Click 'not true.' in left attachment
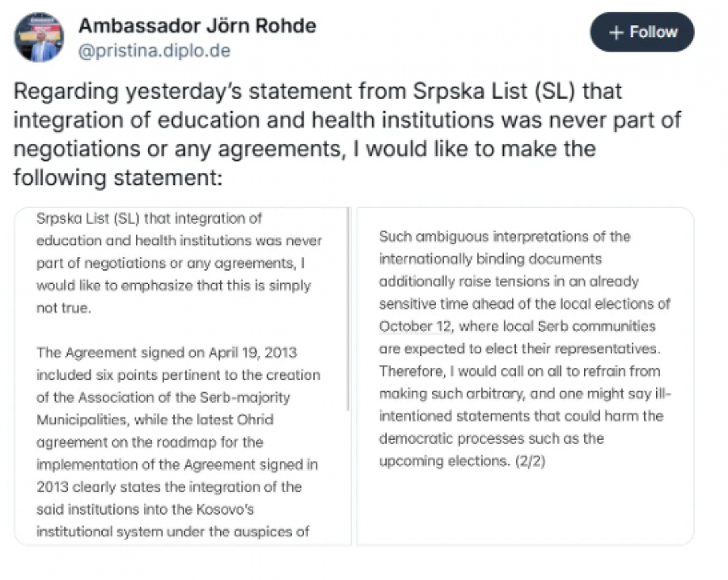This screenshot has height=580, width=728. (64, 308)
